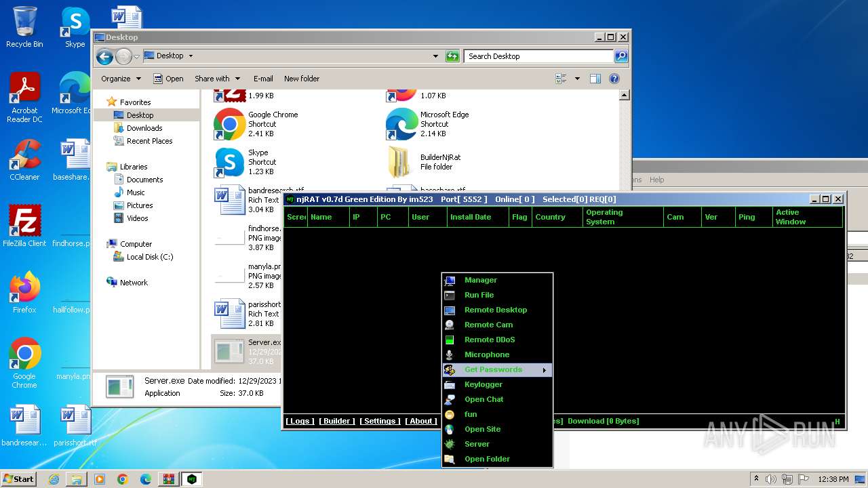
Task: Click the Explorer refresh button
Action: [452, 56]
